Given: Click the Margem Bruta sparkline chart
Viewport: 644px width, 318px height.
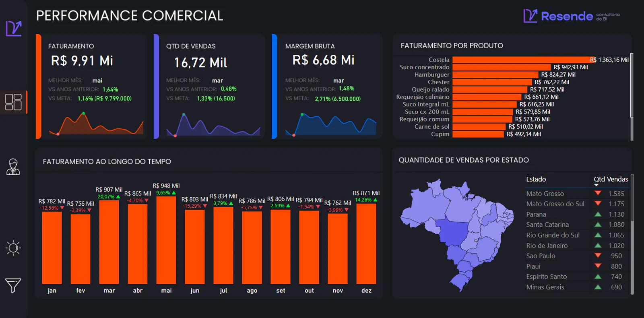Looking at the screenshot, I should [331, 124].
